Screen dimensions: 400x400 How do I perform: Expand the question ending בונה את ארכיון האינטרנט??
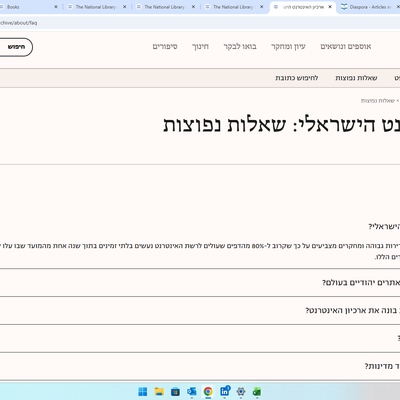tap(200, 310)
